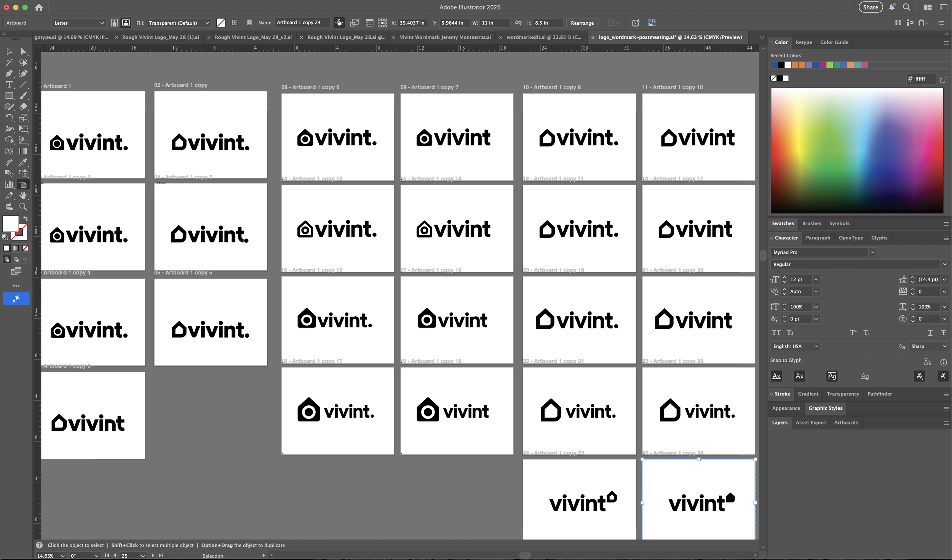Click the Share button

click(870, 7)
